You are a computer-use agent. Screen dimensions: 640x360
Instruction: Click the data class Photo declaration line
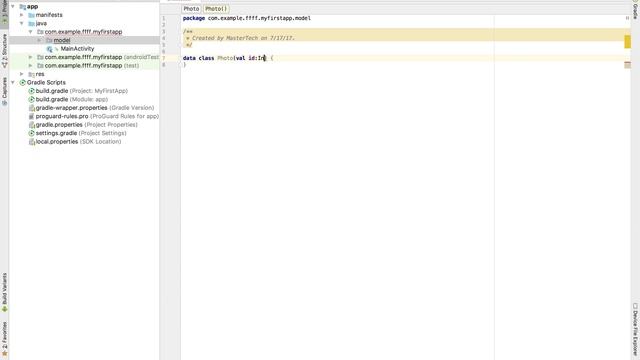coord(228,58)
